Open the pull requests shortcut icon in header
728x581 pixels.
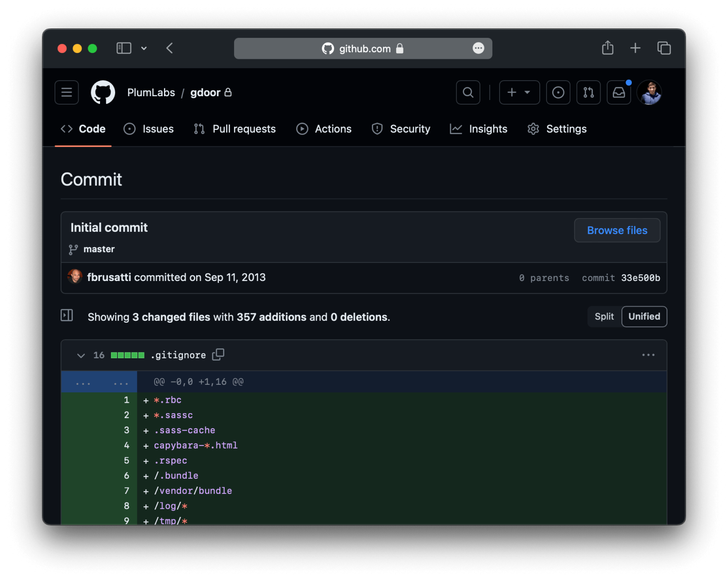588,92
